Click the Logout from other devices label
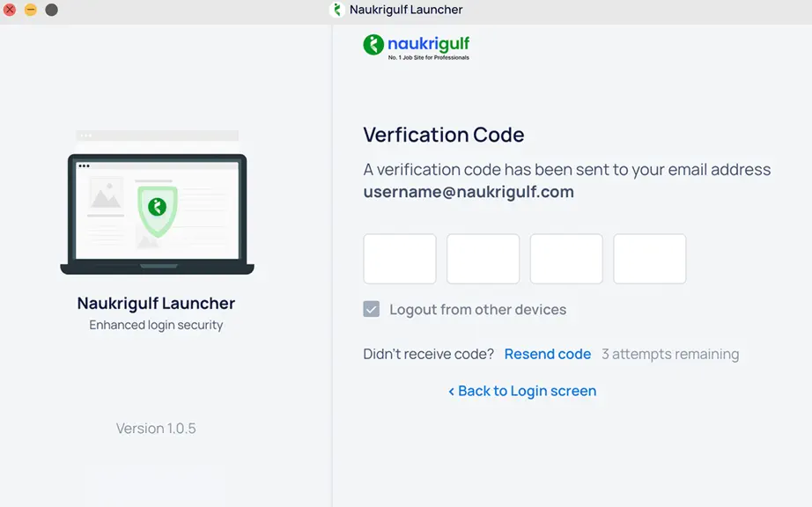812x507 pixels. [478, 309]
